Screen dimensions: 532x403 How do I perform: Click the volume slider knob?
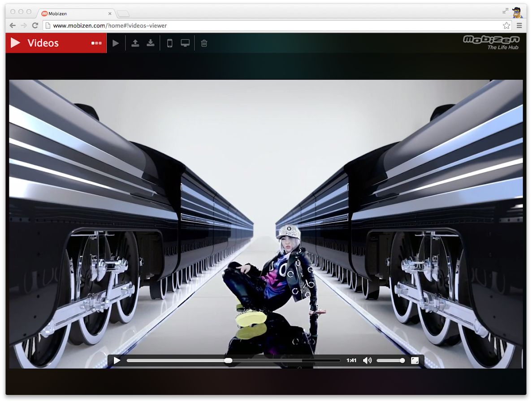402,360
